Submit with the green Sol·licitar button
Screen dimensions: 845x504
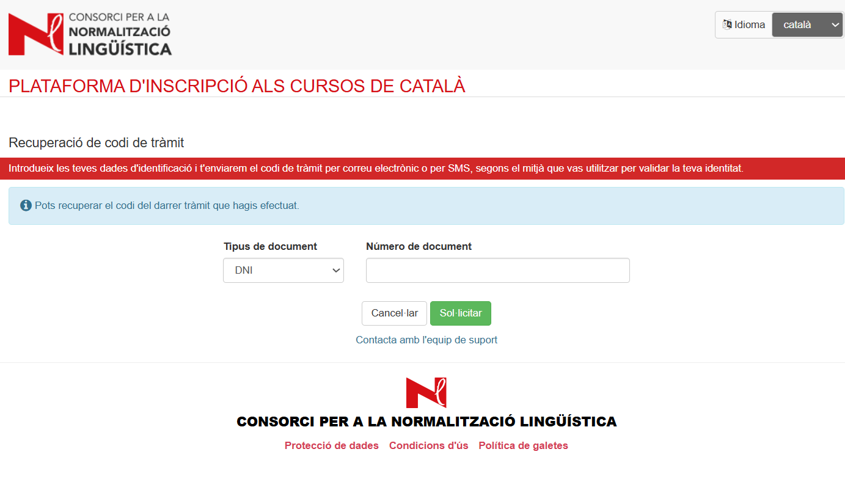pos(460,313)
